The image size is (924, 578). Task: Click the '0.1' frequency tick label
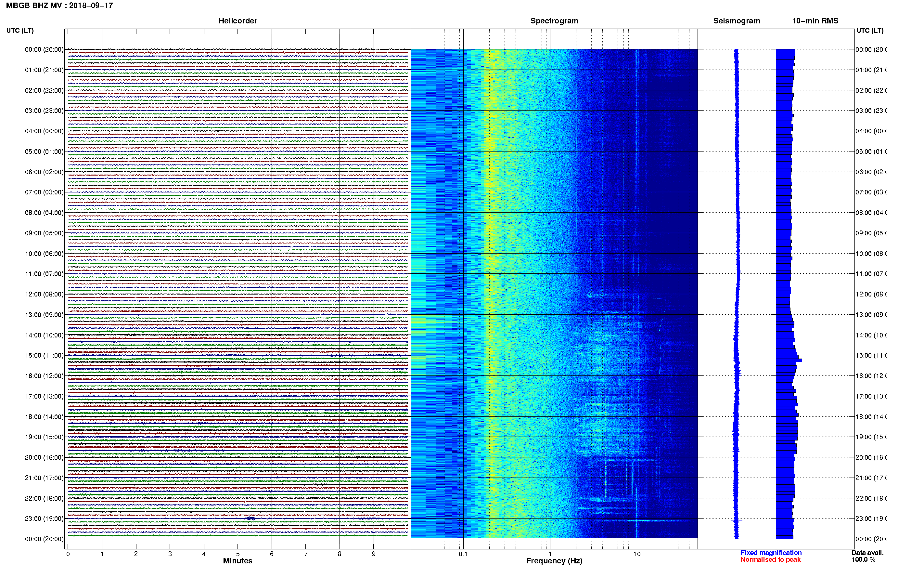pos(463,554)
